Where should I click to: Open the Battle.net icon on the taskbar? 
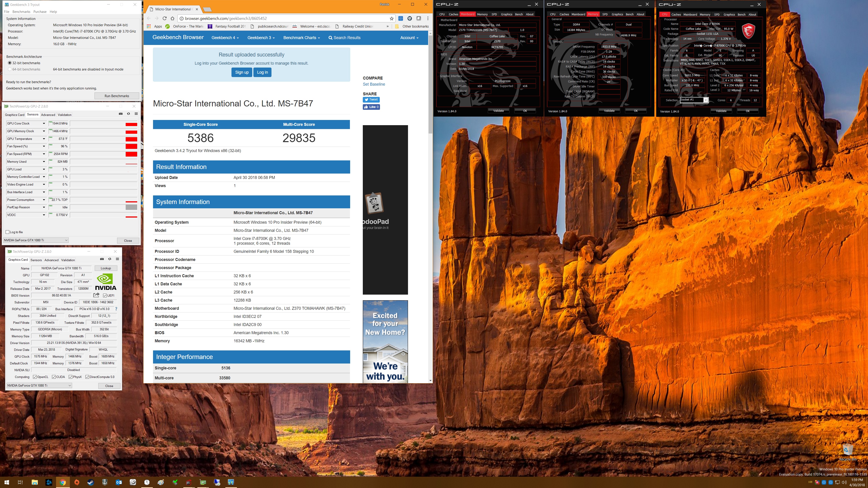49,482
